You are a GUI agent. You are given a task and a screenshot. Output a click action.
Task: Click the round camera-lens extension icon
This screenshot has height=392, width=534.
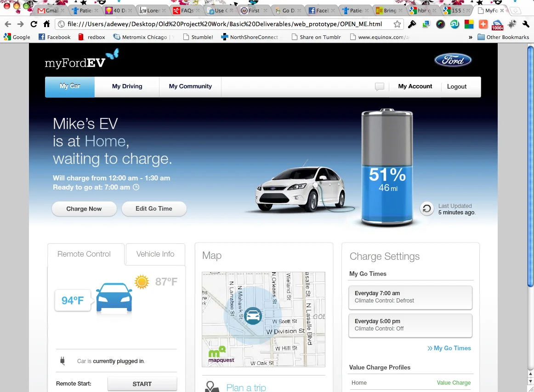(440, 24)
